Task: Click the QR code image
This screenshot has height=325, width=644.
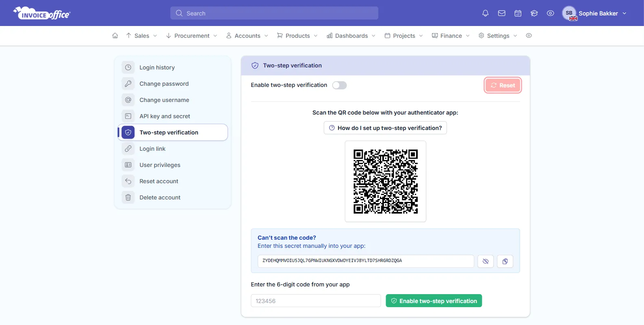Action: [x=385, y=181]
